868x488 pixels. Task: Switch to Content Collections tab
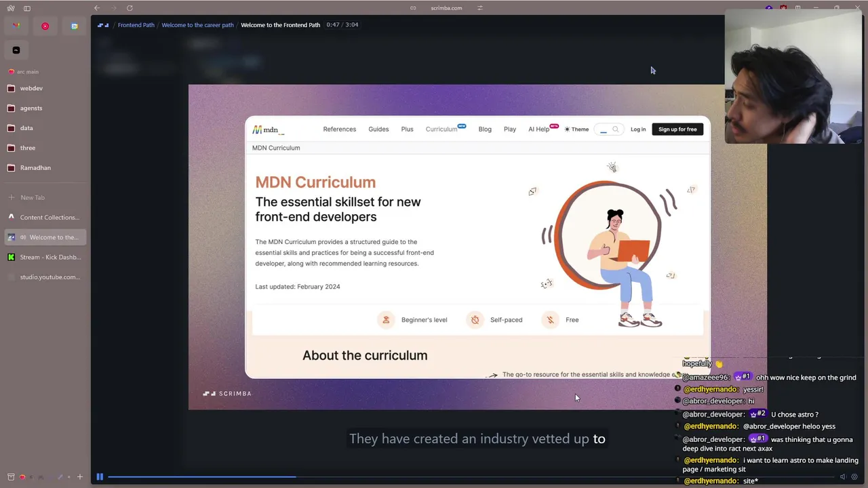click(45, 218)
